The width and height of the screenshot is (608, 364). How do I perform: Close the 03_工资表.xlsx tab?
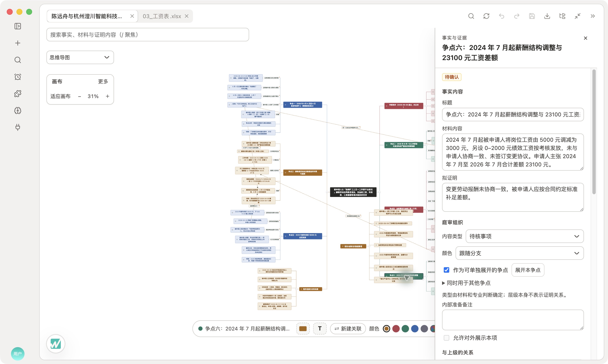pyautogui.click(x=187, y=16)
